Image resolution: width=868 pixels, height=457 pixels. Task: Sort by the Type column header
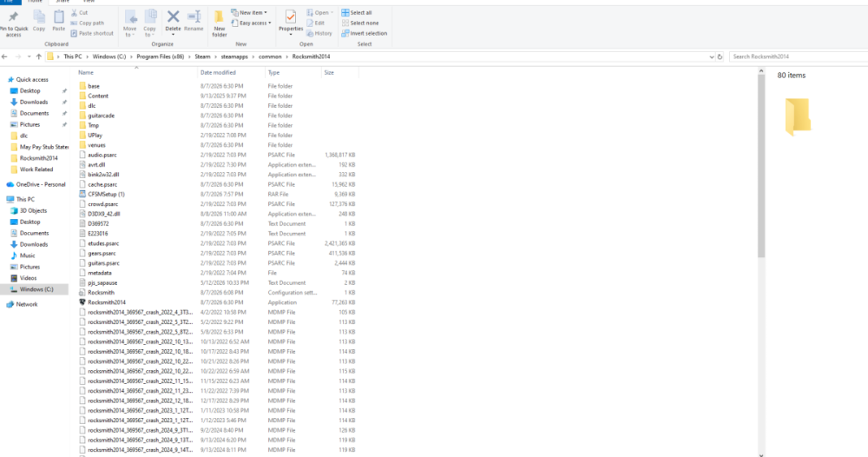273,73
